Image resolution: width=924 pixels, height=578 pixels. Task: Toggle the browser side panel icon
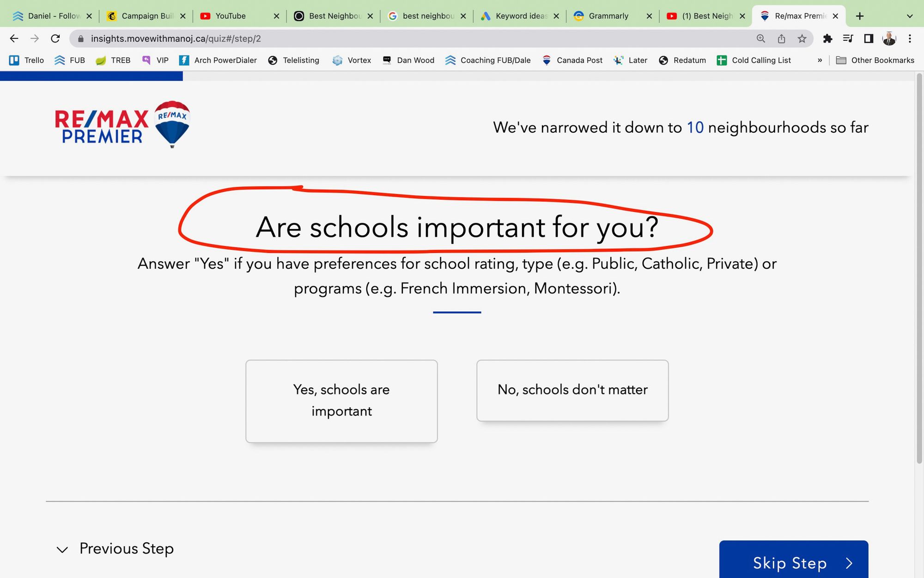(x=869, y=38)
